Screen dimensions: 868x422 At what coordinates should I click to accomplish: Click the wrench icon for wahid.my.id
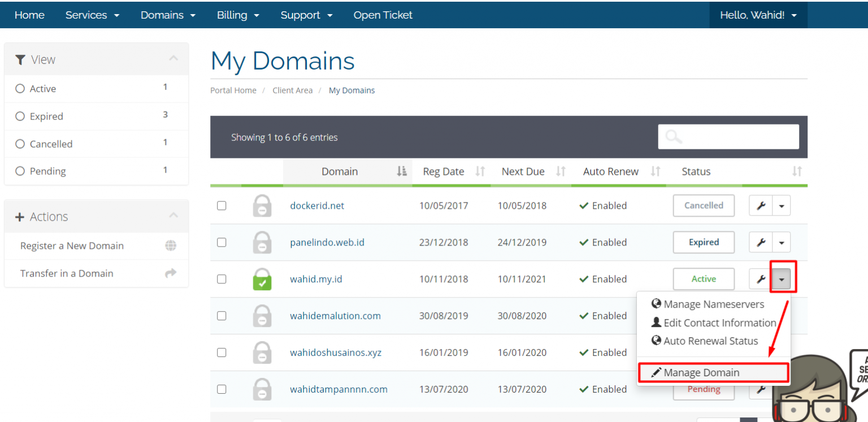[x=761, y=279]
